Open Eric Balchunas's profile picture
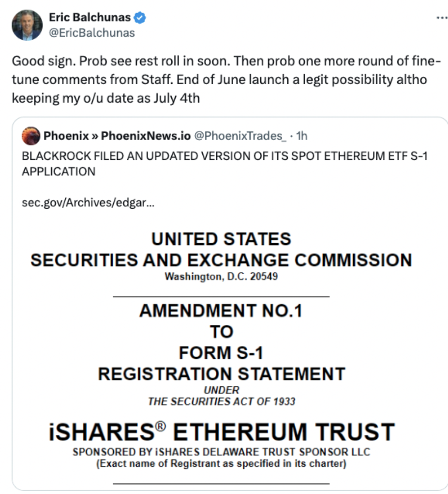 coord(27,25)
